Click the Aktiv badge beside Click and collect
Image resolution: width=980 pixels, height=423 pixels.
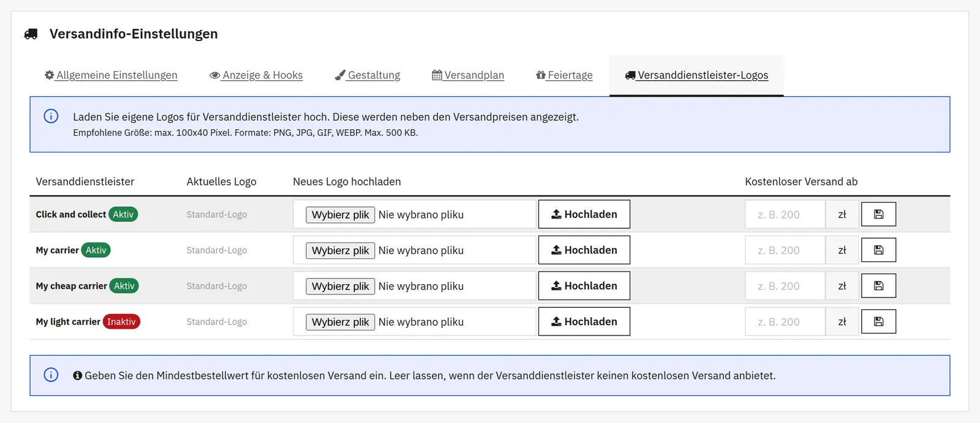coord(123,214)
